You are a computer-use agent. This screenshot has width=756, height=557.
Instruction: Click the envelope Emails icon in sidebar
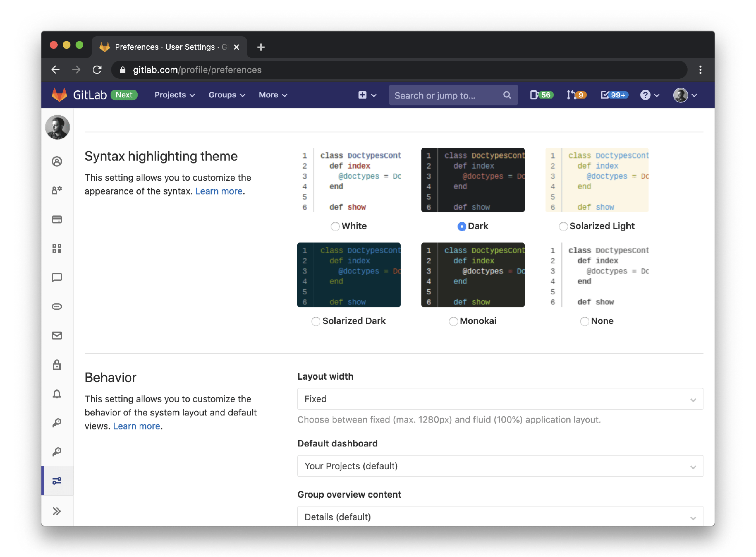point(57,336)
